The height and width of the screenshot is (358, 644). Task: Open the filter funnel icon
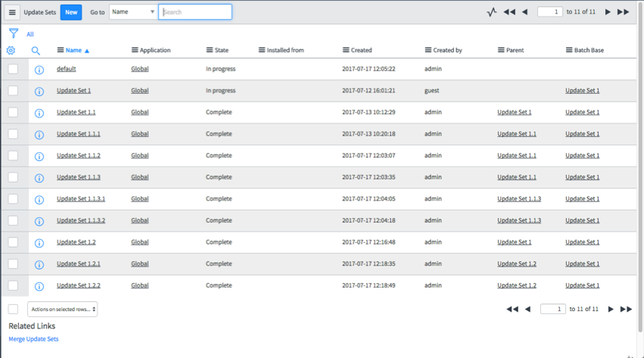click(x=14, y=33)
